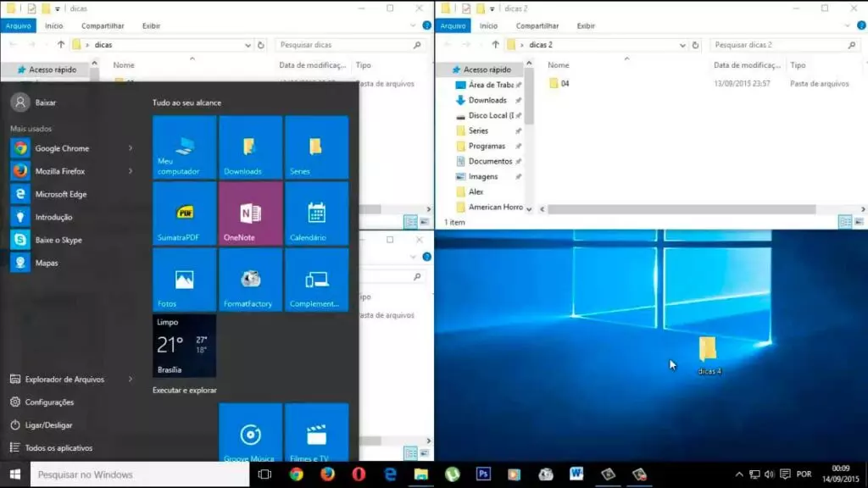Screen dimensions: 868x488
Task: Open Configurações from the Start menu
Action: [49, 402]
